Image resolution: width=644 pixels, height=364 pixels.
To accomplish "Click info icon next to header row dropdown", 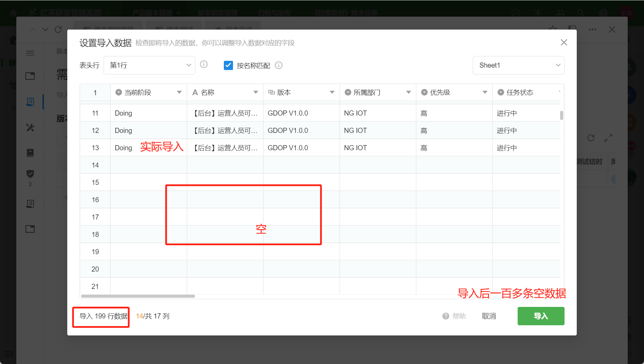I will click(x=204, y=65).
